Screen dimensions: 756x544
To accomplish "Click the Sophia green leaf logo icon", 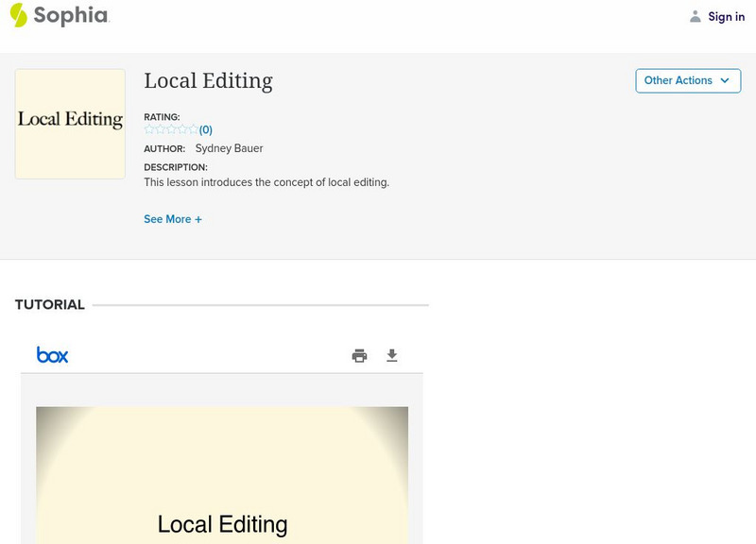I will [18, 15].
